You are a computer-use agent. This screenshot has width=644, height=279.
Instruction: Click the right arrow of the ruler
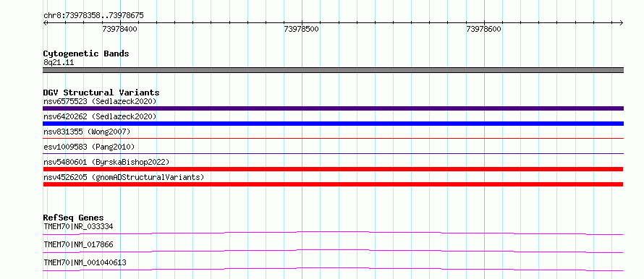pyautogui.click(x=621, y=22)
